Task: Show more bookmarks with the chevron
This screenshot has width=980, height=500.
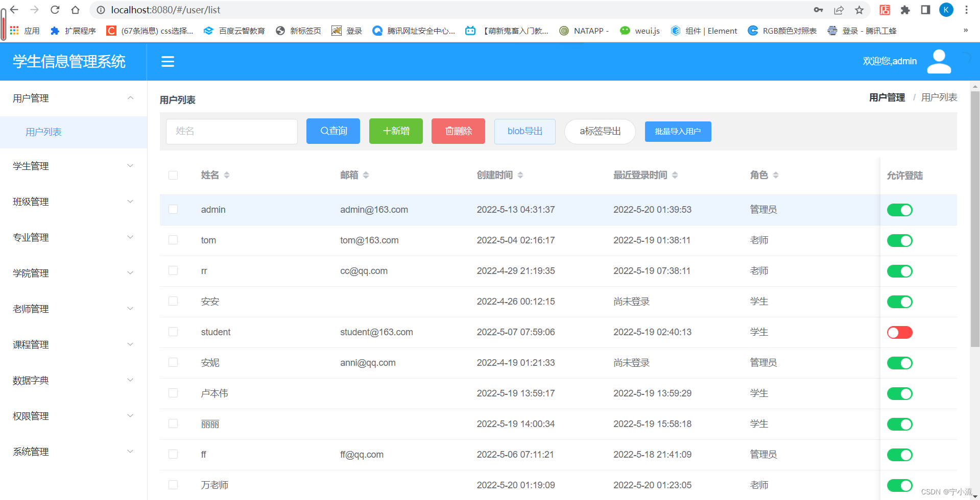Action: pyautogui.click(x=966, y=31)
